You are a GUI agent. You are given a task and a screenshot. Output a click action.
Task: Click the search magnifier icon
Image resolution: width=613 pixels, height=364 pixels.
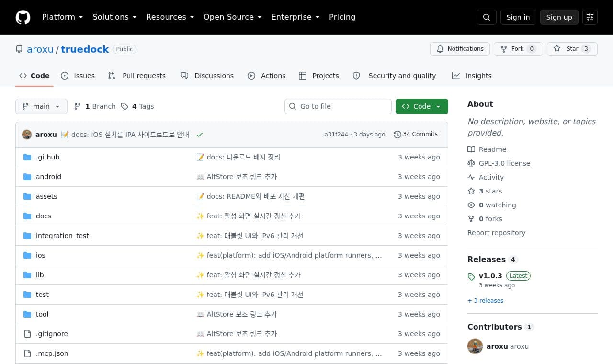[x=487, y=17]
